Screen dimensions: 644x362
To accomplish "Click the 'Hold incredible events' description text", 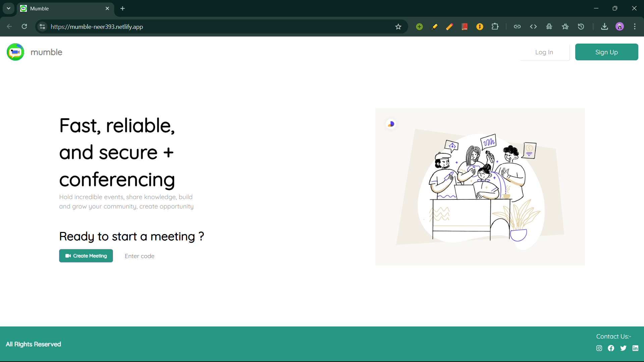I will tap(126, 202).
